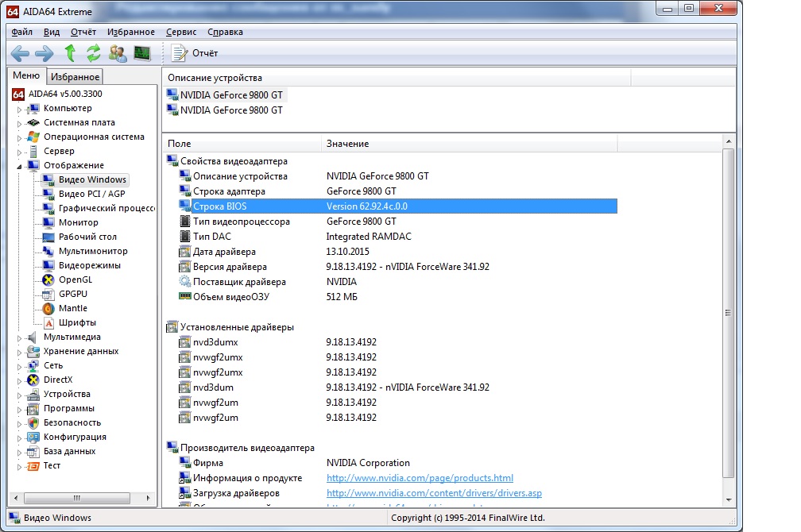Collapse the Отображение tree node

pyautogui.click(x=20, y=166)
